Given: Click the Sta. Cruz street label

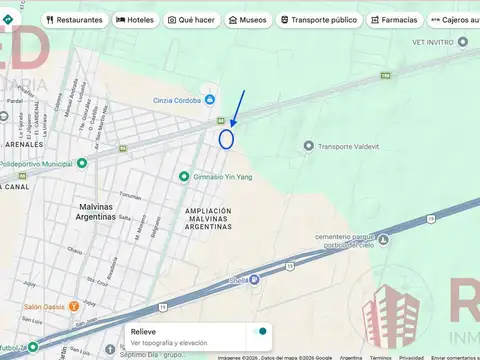Looking at the screenshot, I should (97, 281).
